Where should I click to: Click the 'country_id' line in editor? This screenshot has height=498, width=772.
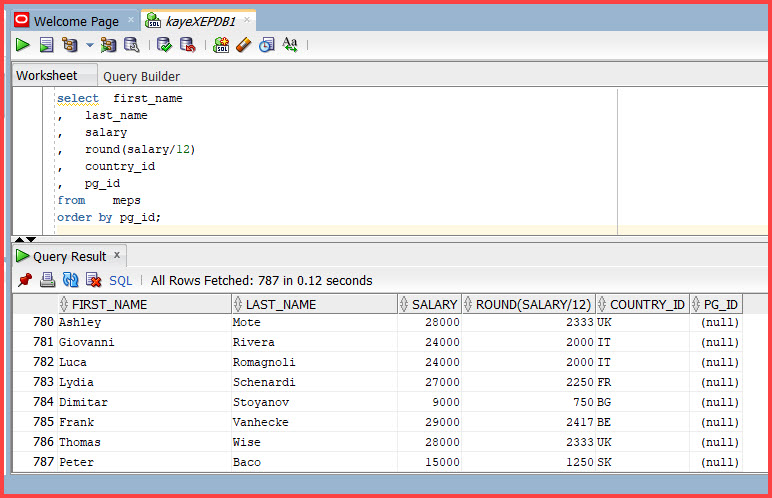coord(120,166)
